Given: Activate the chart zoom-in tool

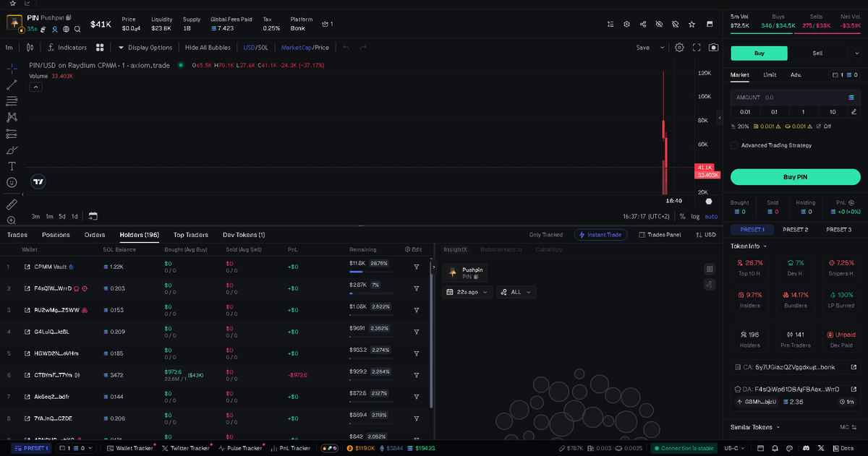Looking at the screenshot, I should point(12,220).
